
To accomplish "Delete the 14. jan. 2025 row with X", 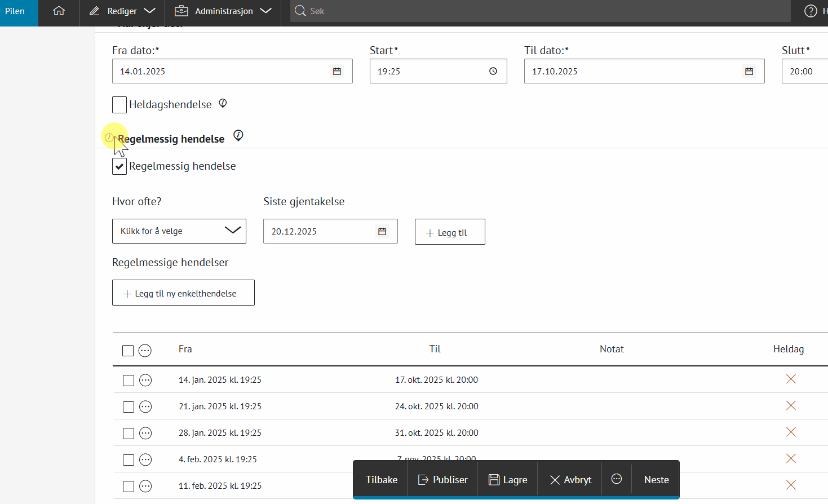I will click(x=791, y=379).
